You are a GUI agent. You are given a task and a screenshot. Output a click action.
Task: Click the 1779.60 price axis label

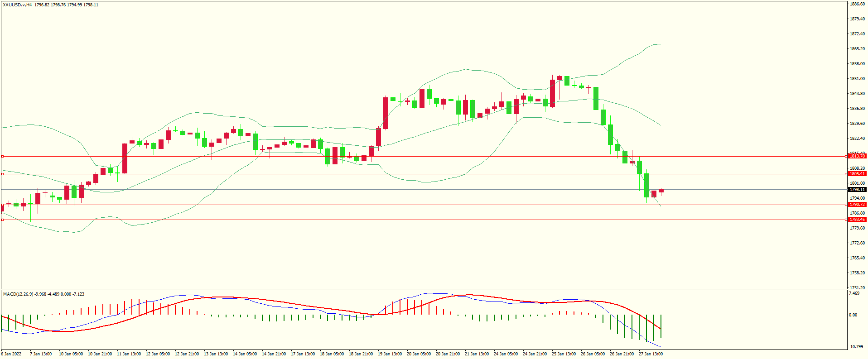[x=858, y=228]
